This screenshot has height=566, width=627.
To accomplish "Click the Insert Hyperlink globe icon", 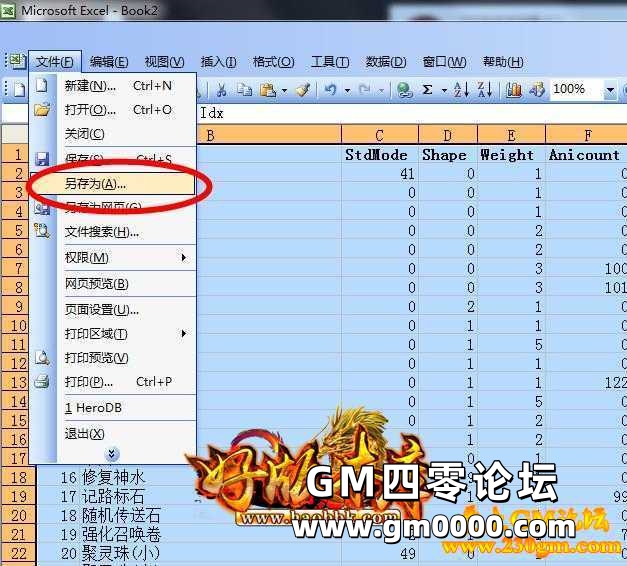I will tap(404, 89).
